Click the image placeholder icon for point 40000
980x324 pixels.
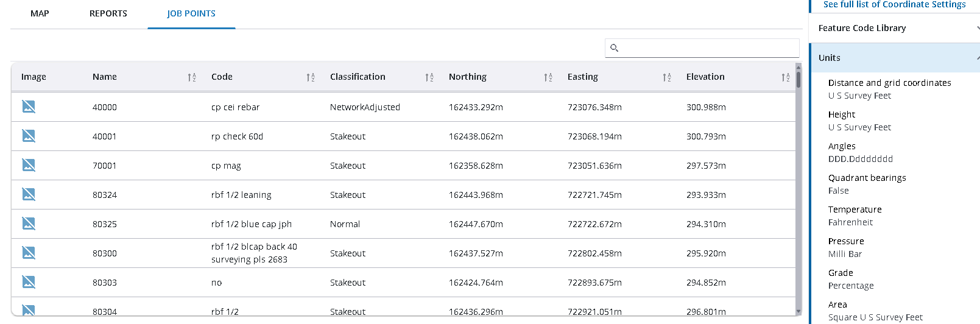coord(29,107)
